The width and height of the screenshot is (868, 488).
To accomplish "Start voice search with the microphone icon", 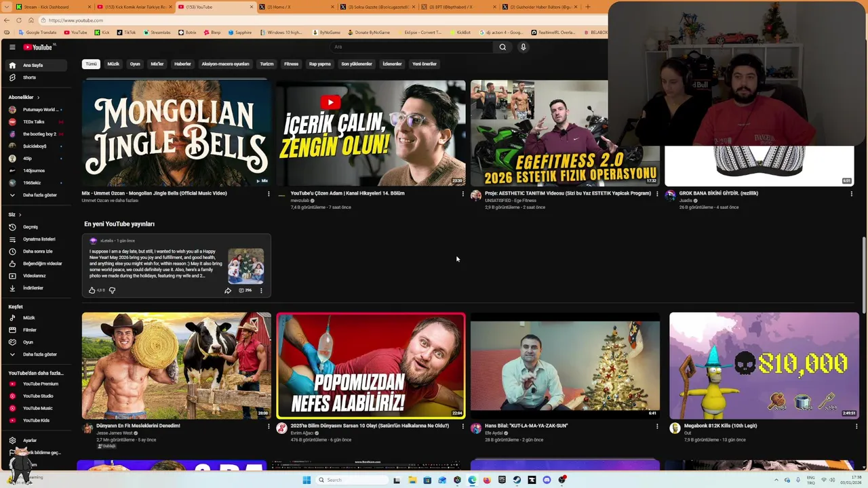I will [523, 47].
